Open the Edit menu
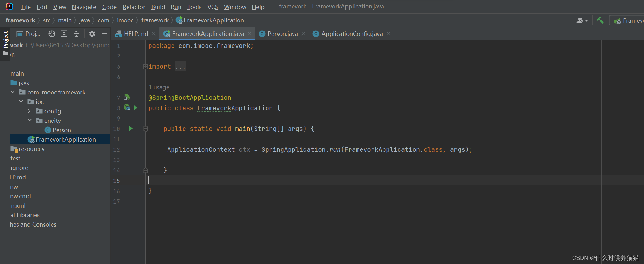Screen dimensions: 644x264 point(42,7)
